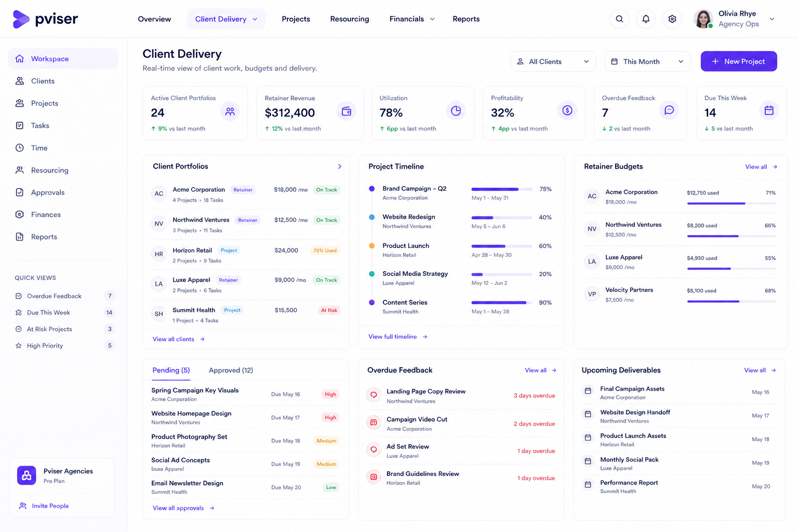Expand the Financials nav dropdown
This screenshot has width=798, height=532.
click(x=412, y=19)
